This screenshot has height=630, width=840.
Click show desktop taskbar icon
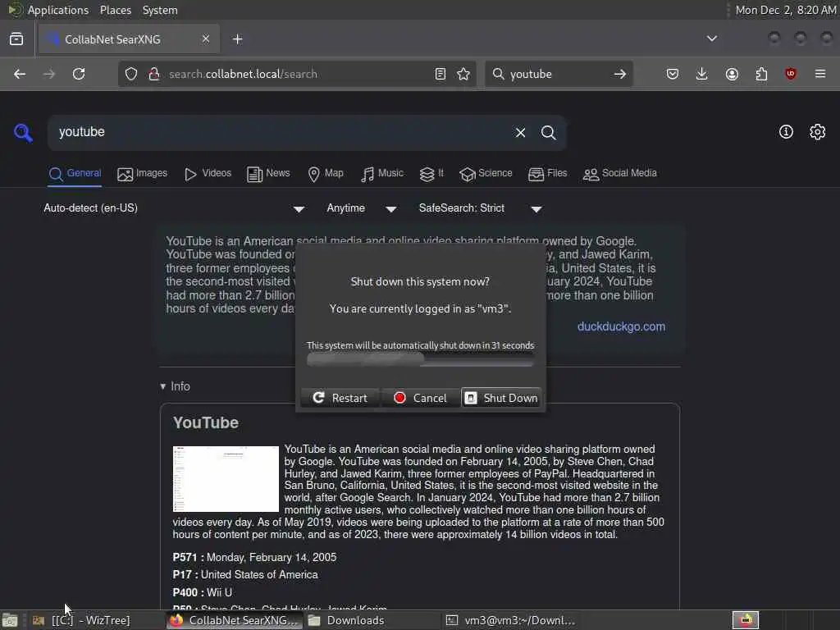point(10,621)
